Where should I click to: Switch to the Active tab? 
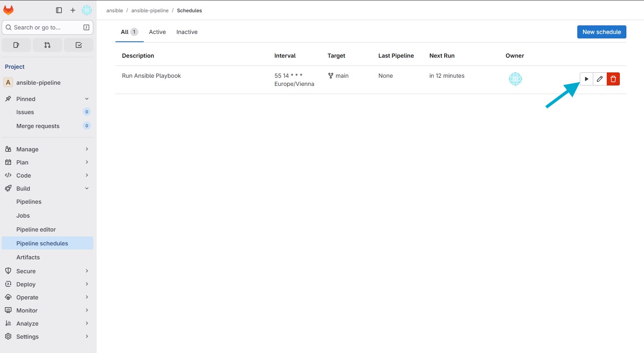click(x=157, y=32)
